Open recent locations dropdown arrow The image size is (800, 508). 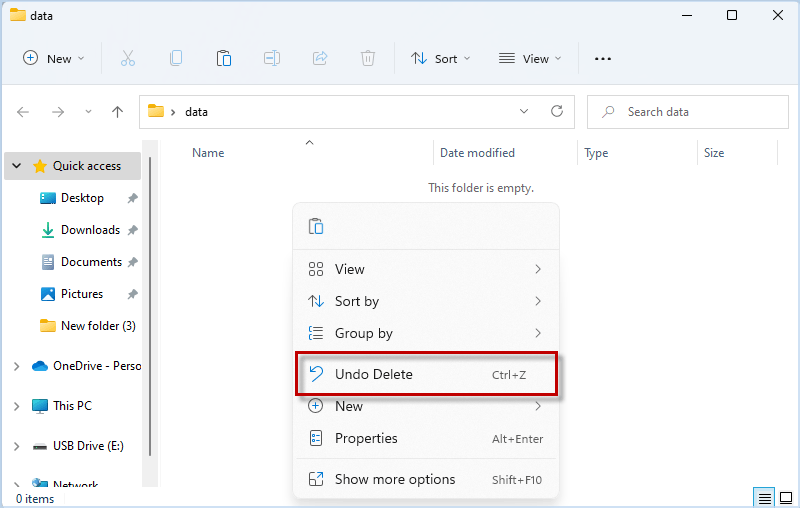[x=88, y=112]
